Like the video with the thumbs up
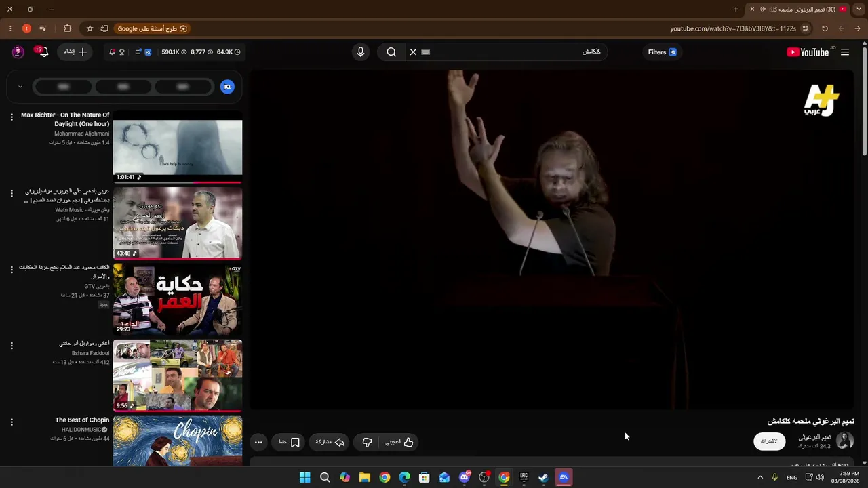Image resolution: width=868 pixels, height=488 pixels. click(399, 443)
